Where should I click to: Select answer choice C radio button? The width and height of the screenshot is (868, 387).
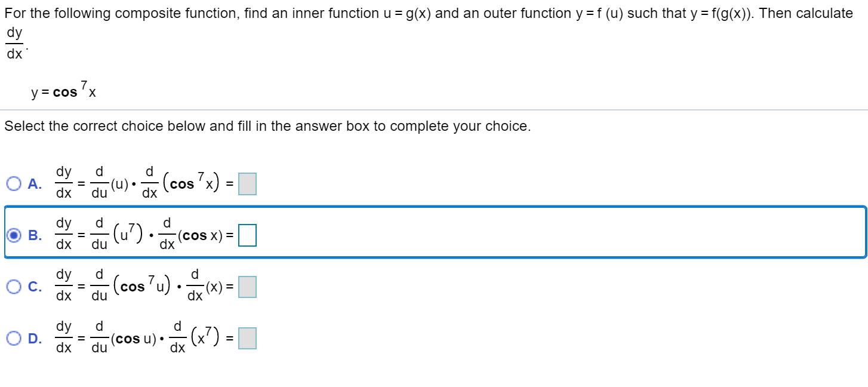(13, 286)
